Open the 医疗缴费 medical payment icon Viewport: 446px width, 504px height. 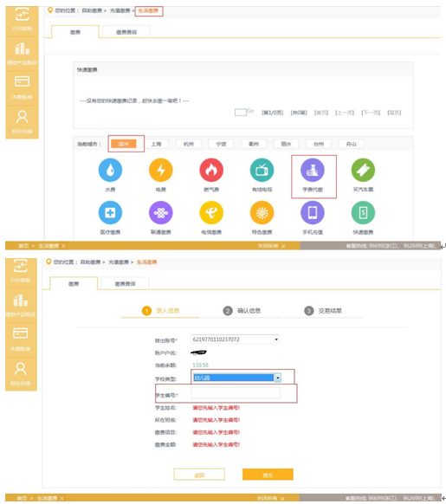(x=110, y=212)
